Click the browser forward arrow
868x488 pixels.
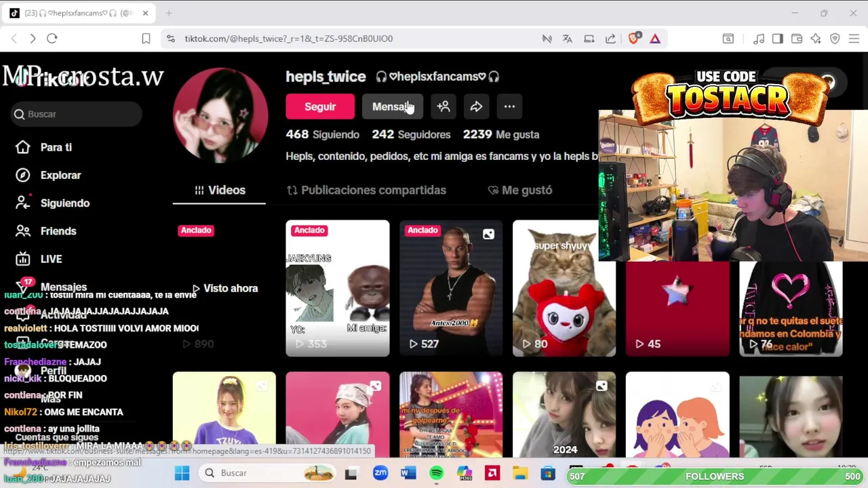[33, 39]
